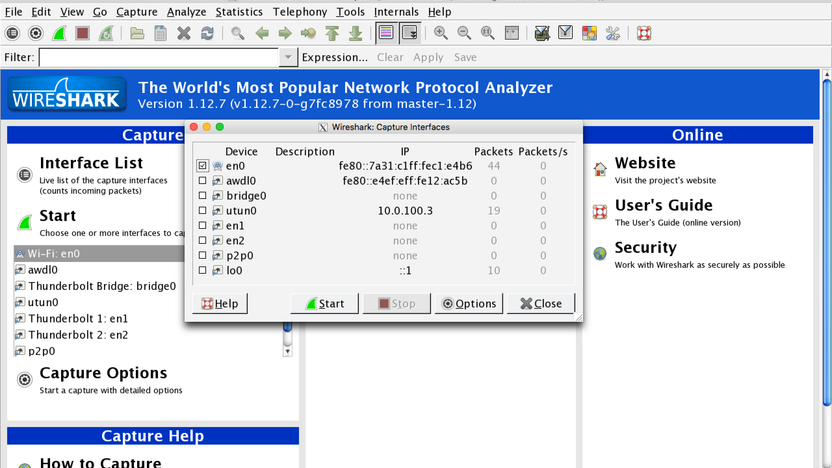The width and height of the screenshot is (832, 468).
Task: Open the Telephony menu
Action: (x=300, y=12)
